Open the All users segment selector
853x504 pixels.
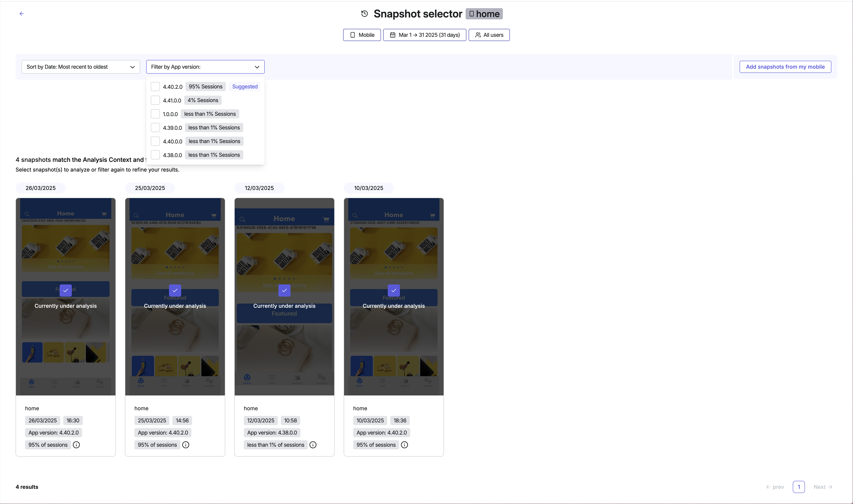point(489,35)
